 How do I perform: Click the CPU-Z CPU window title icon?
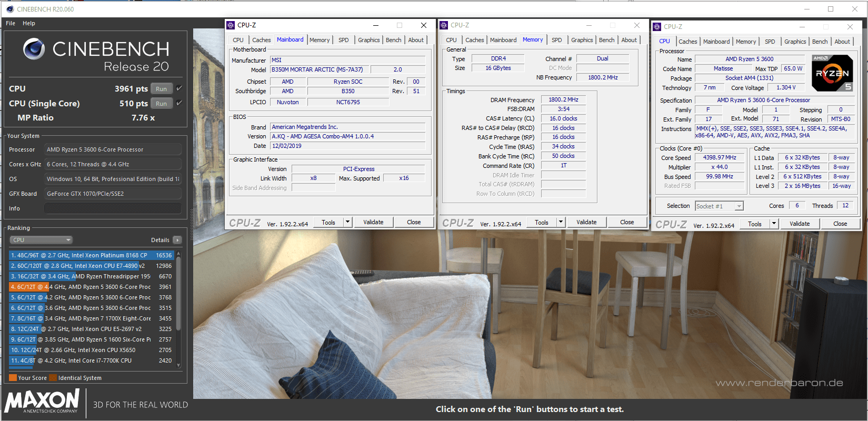(x=657, y=27)
